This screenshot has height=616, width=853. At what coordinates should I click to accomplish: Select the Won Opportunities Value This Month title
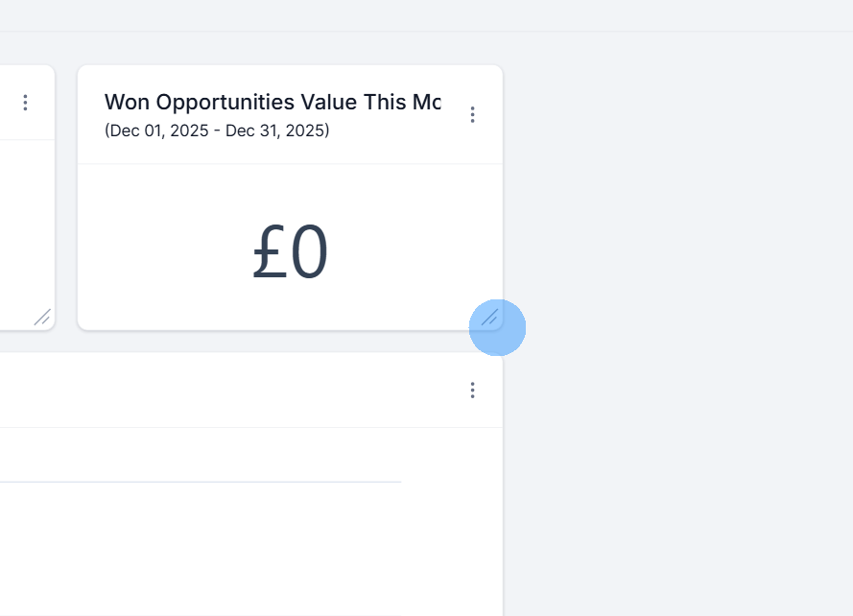(272, 102)
